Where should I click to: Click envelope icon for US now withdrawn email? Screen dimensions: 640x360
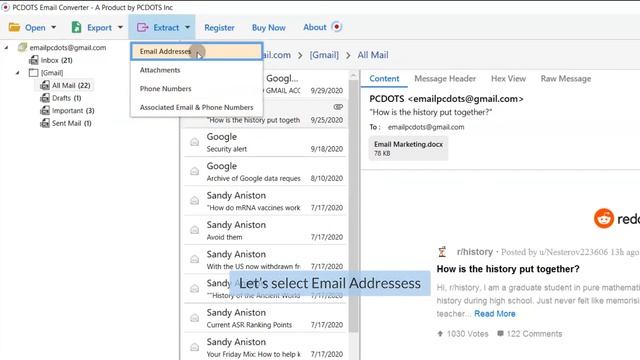point(195,260)
